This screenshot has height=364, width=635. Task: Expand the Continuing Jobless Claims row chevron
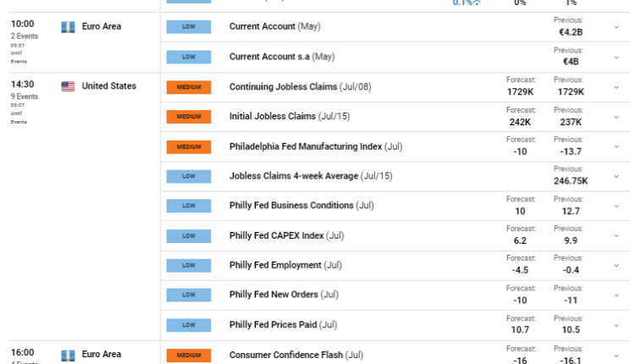[616, 87]
